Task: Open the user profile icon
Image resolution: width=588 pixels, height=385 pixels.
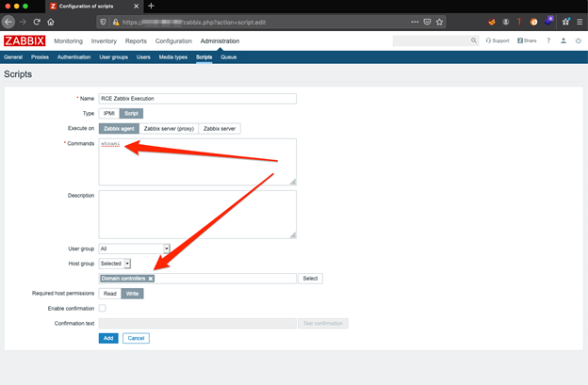Action: [x=563, y=40]
